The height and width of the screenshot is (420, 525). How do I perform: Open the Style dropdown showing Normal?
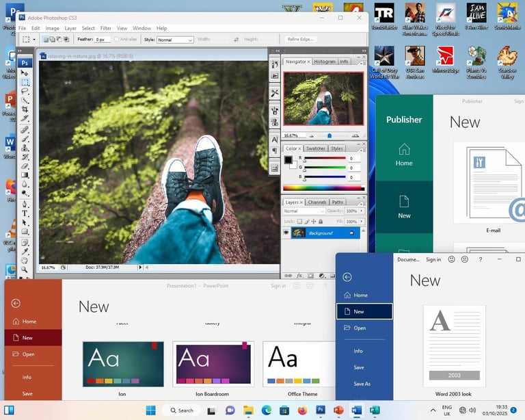point(175,40)
